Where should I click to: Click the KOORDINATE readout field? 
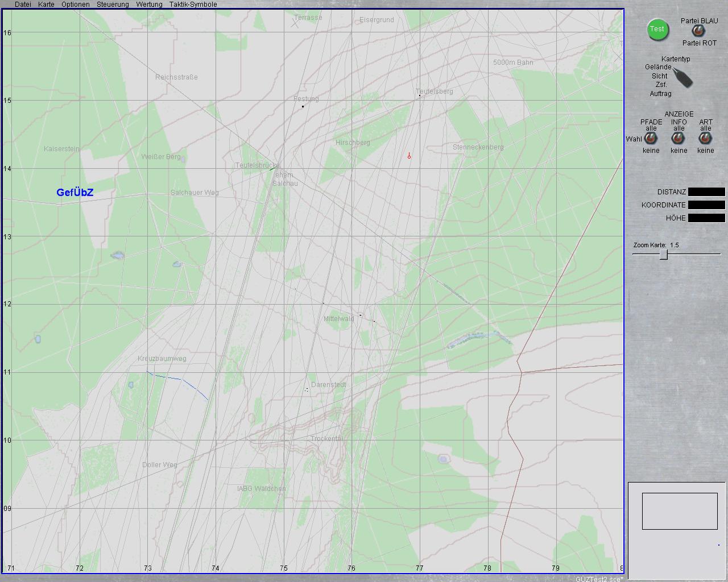706,205
